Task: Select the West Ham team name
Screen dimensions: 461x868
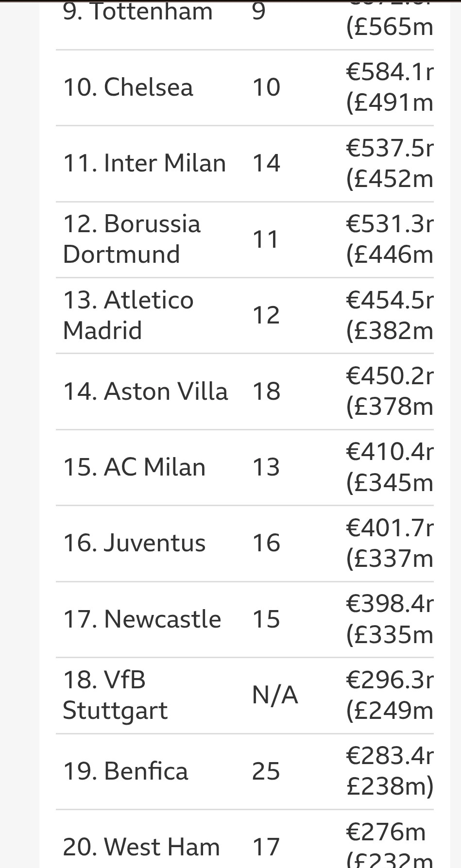Action: coord(141,847)
